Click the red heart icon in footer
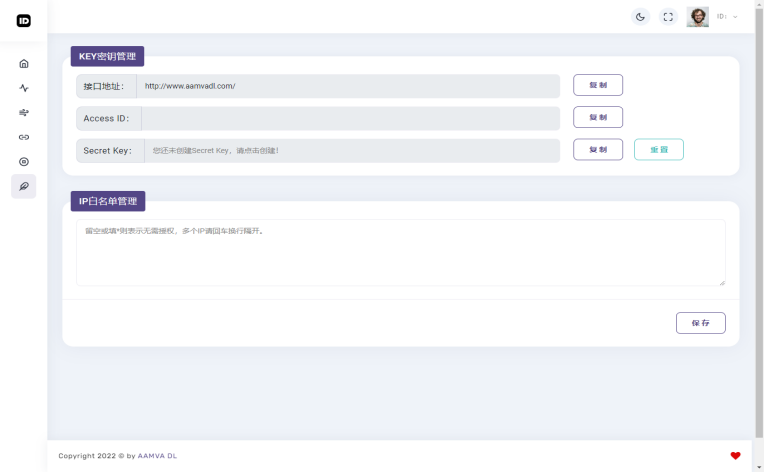The height and width of the screenshot is (472, 764). 735,456
